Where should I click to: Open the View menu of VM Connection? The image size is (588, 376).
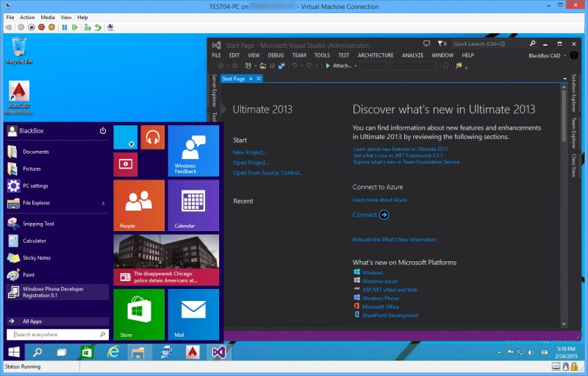tap(66, 17)
